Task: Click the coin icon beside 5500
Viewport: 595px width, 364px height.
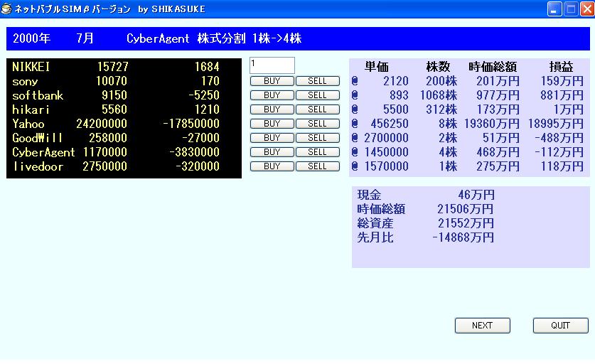Action: tap(355, 109)
